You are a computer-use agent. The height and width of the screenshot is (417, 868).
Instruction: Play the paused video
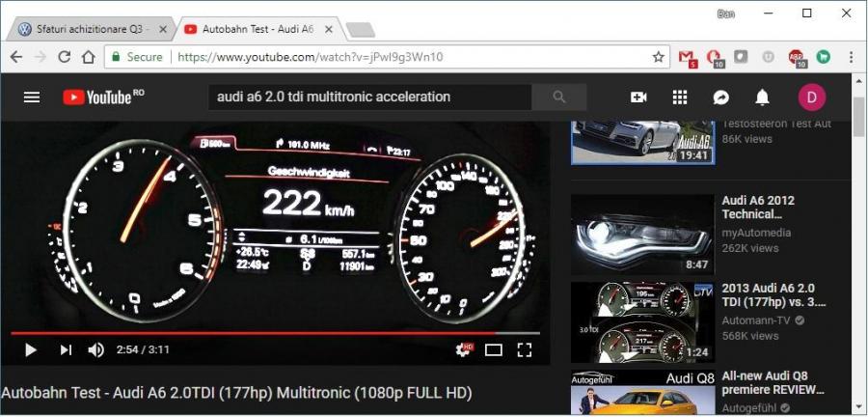click(30, 349)
